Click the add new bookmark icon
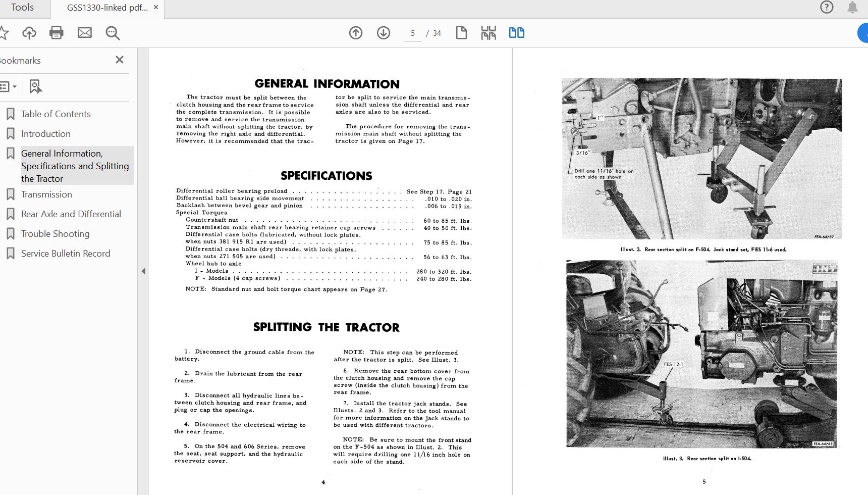 (35, 87)
